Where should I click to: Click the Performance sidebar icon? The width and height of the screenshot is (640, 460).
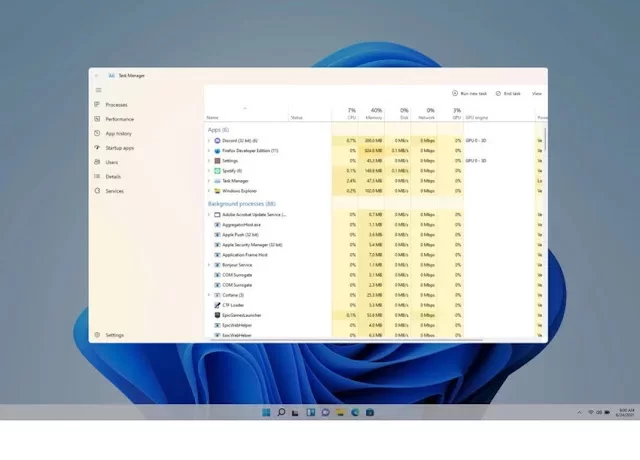point(97,119)
